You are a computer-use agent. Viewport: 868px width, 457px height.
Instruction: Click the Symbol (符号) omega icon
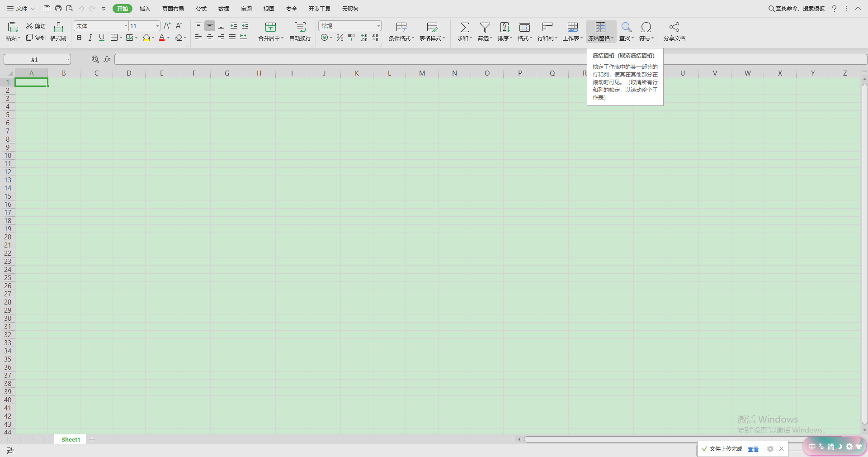pos(646,27)
